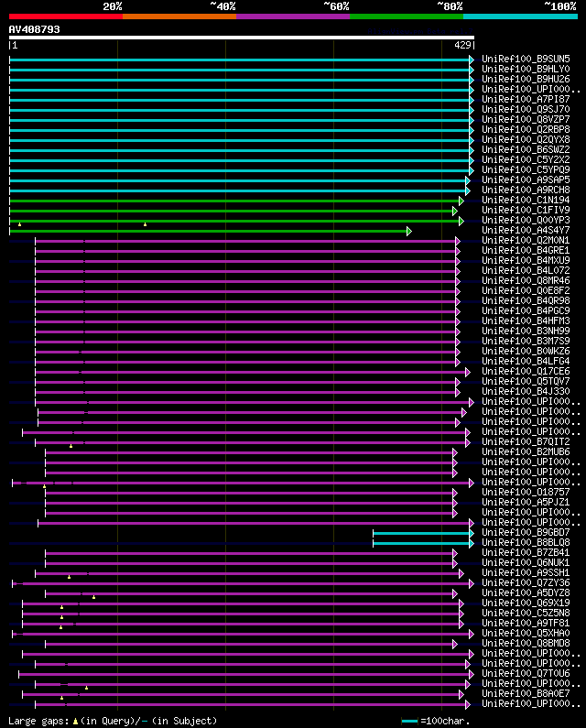Click the red 20% identity legend bar
This screenshot has width=586, height=728.
click(66, 16)
